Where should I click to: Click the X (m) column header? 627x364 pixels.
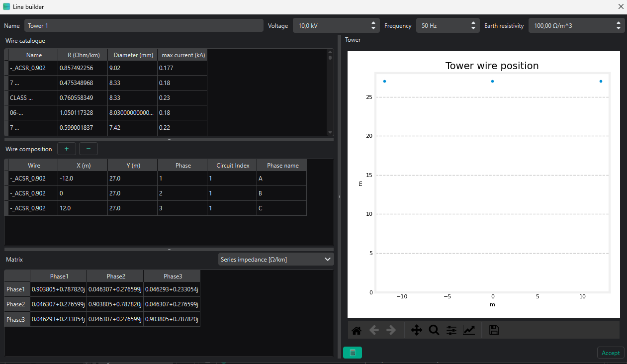pyautogui.click(x=83, y=166)
